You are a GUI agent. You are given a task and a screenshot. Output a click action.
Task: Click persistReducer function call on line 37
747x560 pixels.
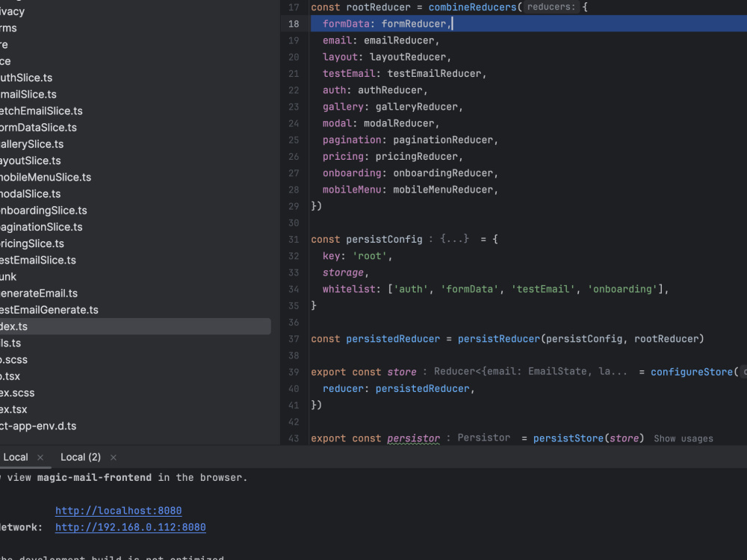(499, 339)
